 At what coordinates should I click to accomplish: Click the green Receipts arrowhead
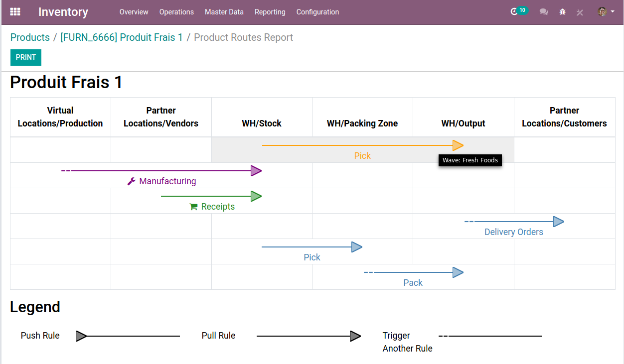[256, 196]
